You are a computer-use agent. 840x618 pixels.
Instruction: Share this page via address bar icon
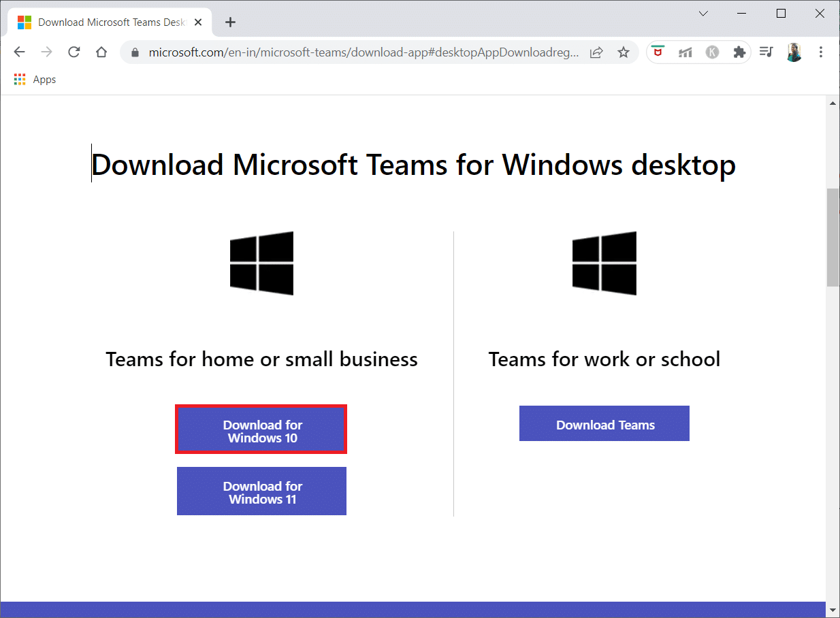pyautogui.click(x=596, y=52)
